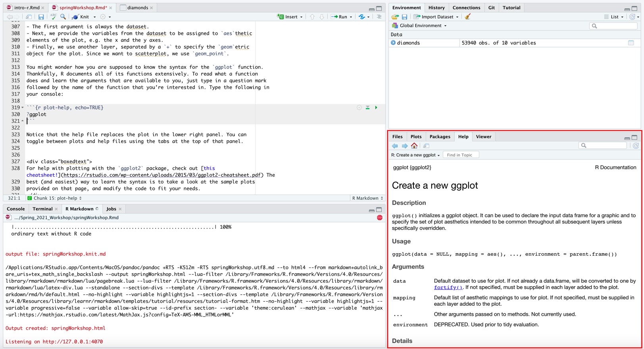
Task: Go back to previous source location
Action: pyautogui.click(x=10, y=17)
